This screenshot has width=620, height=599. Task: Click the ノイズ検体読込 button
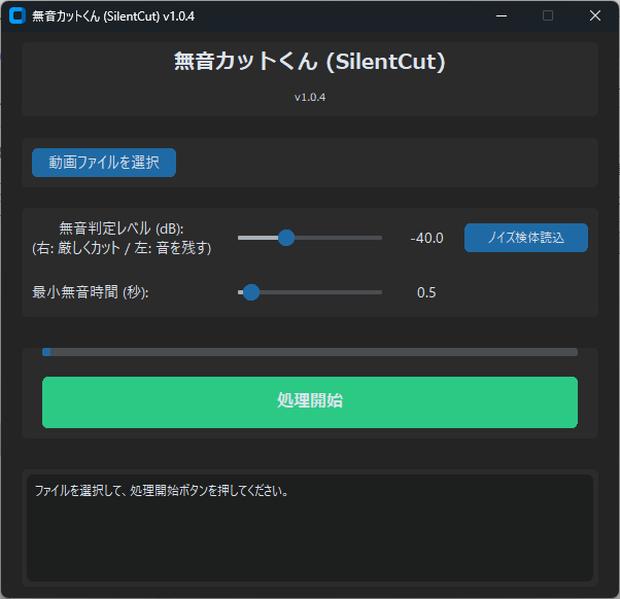click(x=526, y=238)
